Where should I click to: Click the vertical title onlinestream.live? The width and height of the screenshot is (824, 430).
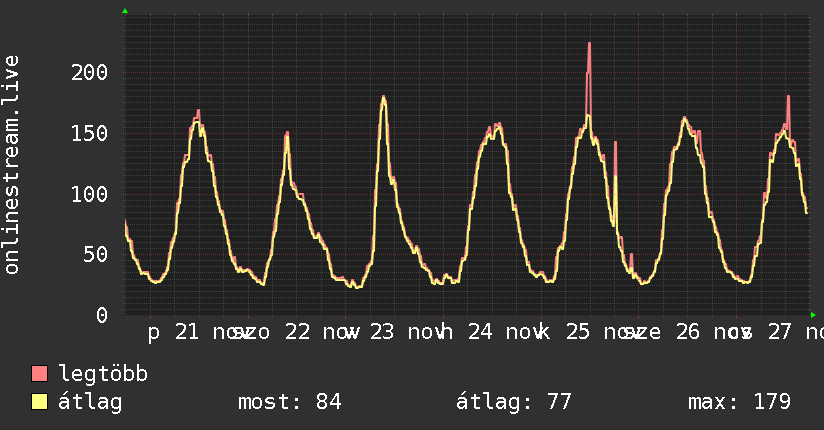point(12,165)
